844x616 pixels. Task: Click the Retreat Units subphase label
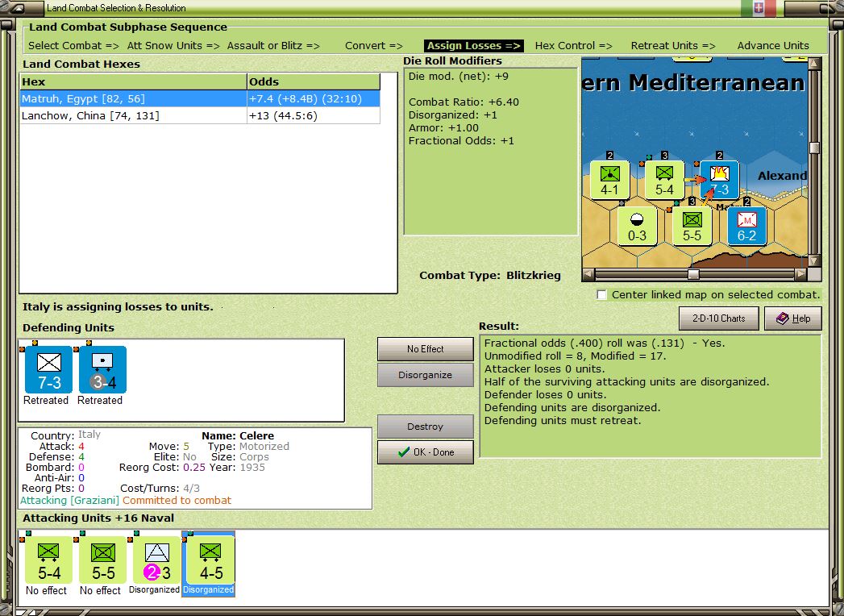[x=673, y=46]
